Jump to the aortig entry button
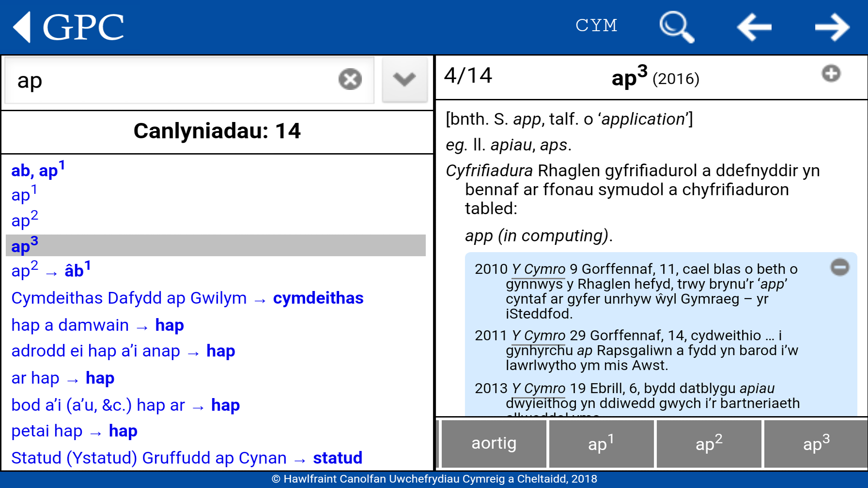 [x=494, y=444]
